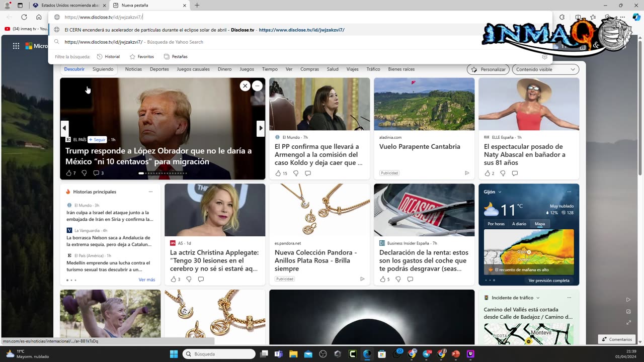Dislike the El PP article
644x362 pixels.
tap(296, 173)
